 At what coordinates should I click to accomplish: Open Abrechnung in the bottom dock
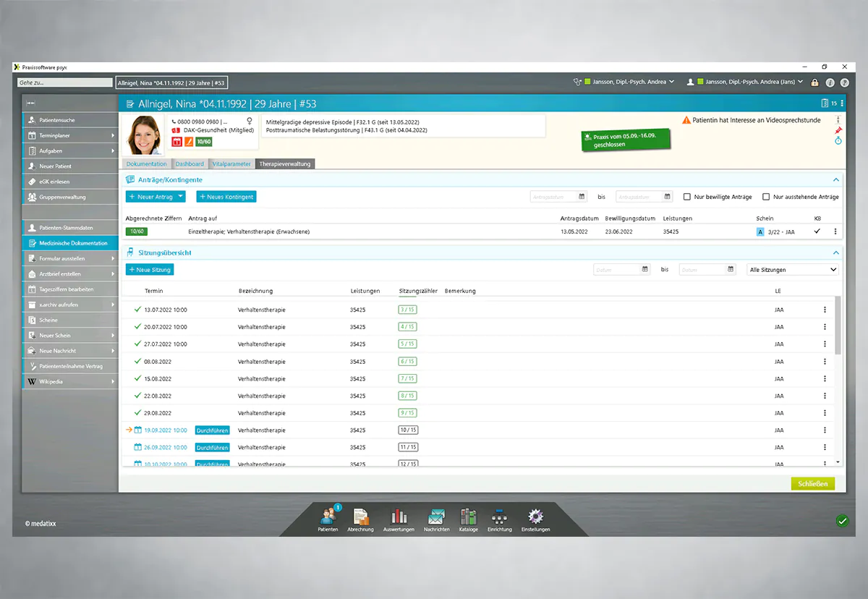(x=360, y=519)
